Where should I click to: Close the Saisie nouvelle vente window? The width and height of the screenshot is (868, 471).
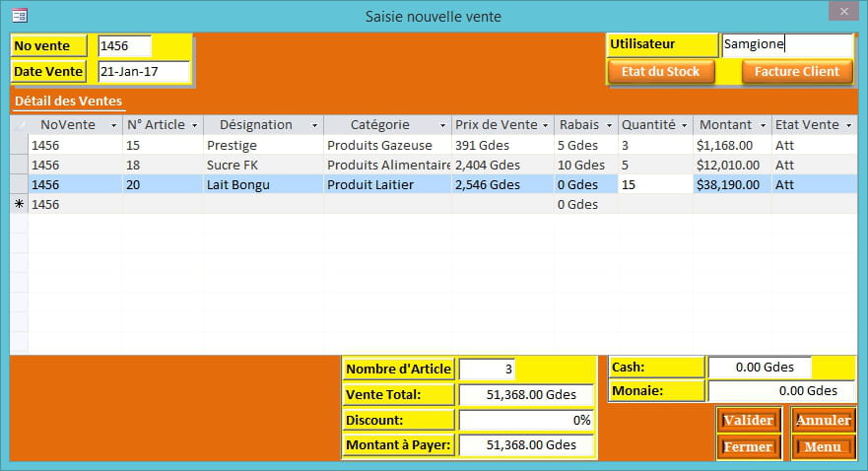point(843,11)
